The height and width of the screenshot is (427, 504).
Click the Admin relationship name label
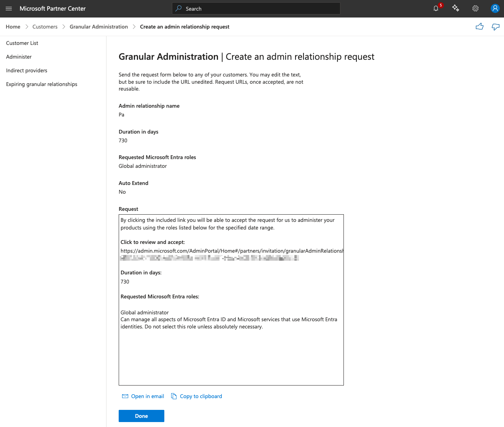click(x=149, y=106)
